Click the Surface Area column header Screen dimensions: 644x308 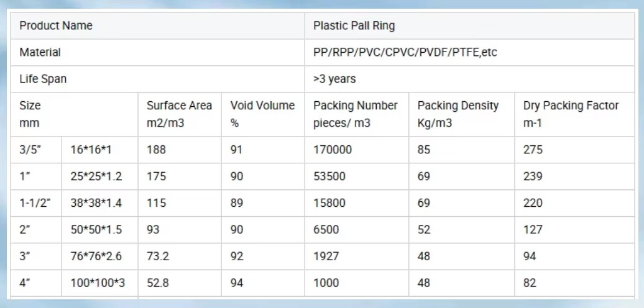[x=180, y=114]
